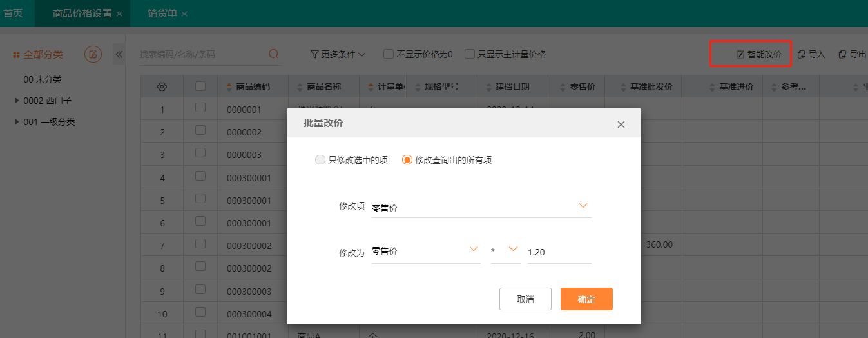Enable 不显示价格为0 checkbox

click(x=389, y=54)
